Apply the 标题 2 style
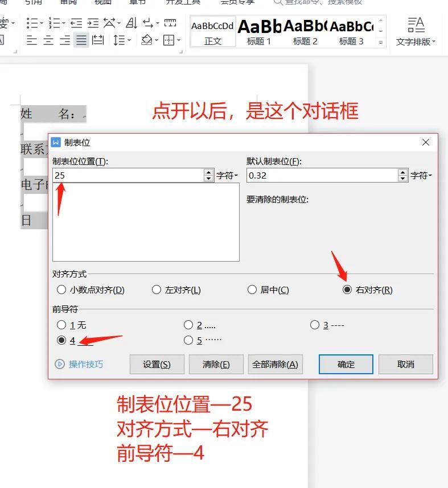 click(x=305, y=32)
